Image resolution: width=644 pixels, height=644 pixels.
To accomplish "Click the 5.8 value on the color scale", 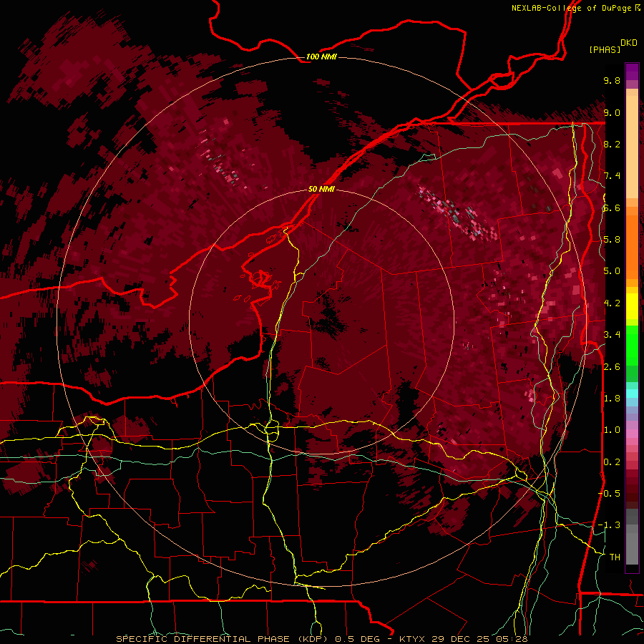I will click(612, 240).
